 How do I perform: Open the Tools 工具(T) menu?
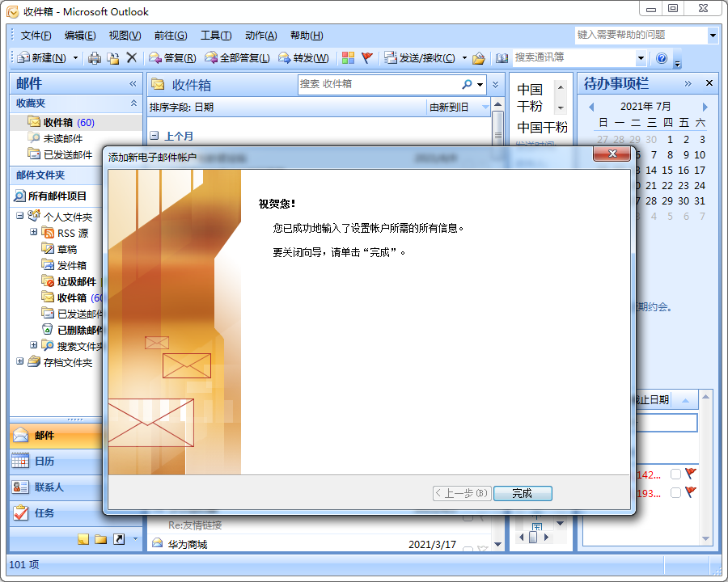(216, 36)
